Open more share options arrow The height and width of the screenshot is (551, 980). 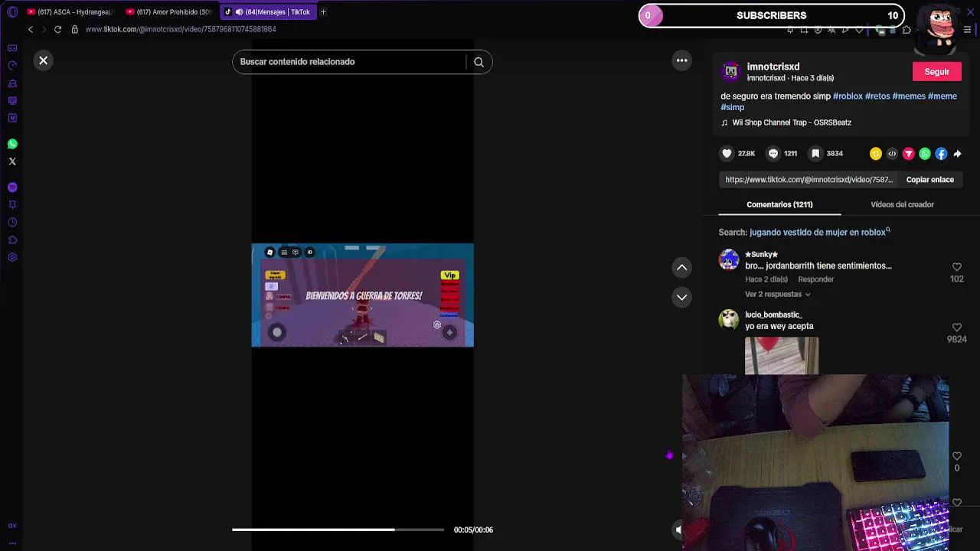click(957, 154)
